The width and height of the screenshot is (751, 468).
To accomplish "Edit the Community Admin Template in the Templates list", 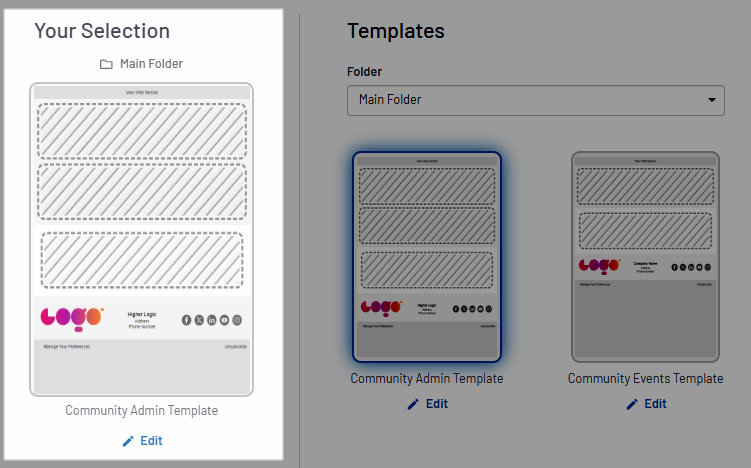I will click(427, 404).
